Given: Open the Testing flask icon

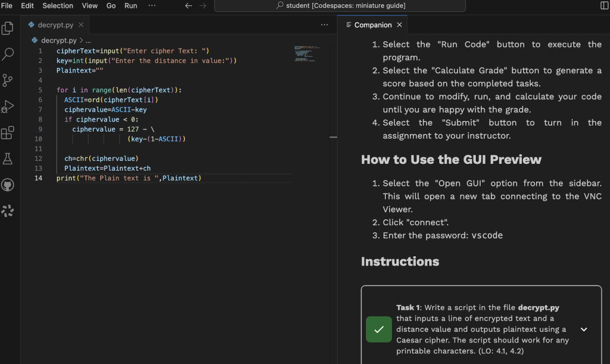Looking at the screenshot, I should coord(8,158).
